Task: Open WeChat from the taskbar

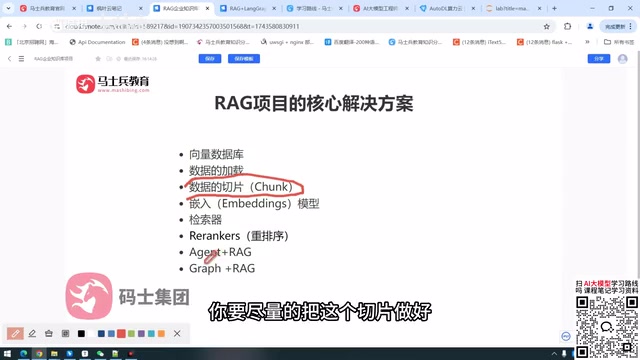Action: [x=100, y=353]
